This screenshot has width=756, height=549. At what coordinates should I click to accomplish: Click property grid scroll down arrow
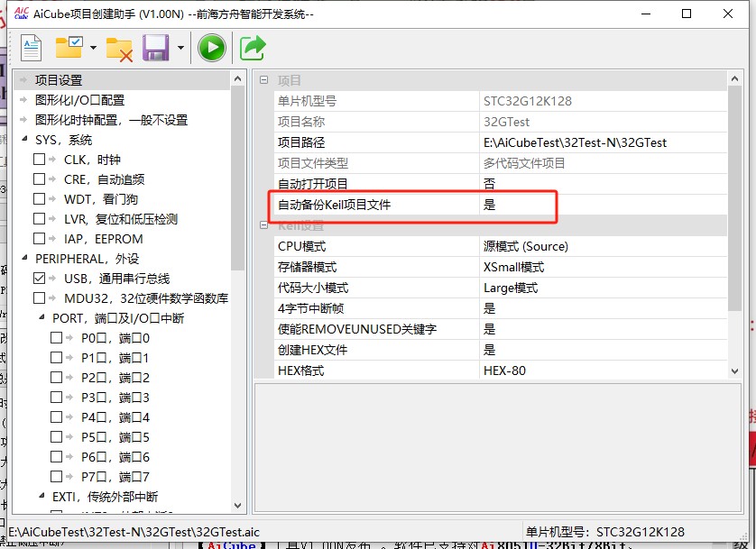734,371
